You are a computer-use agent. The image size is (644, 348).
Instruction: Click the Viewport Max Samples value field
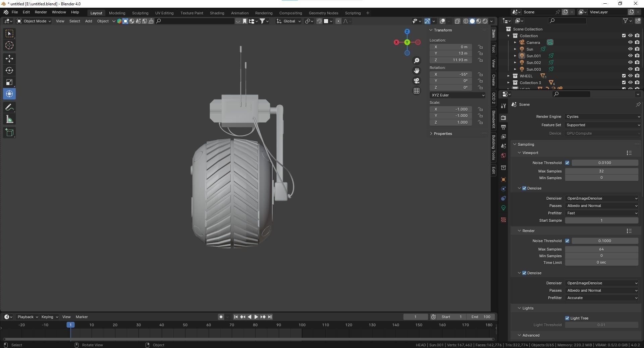602,171
